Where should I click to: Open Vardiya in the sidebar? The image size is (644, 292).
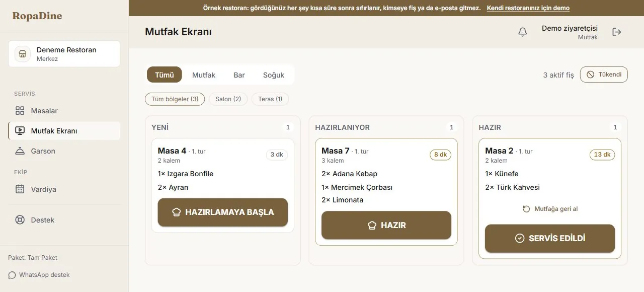[64, 189]
